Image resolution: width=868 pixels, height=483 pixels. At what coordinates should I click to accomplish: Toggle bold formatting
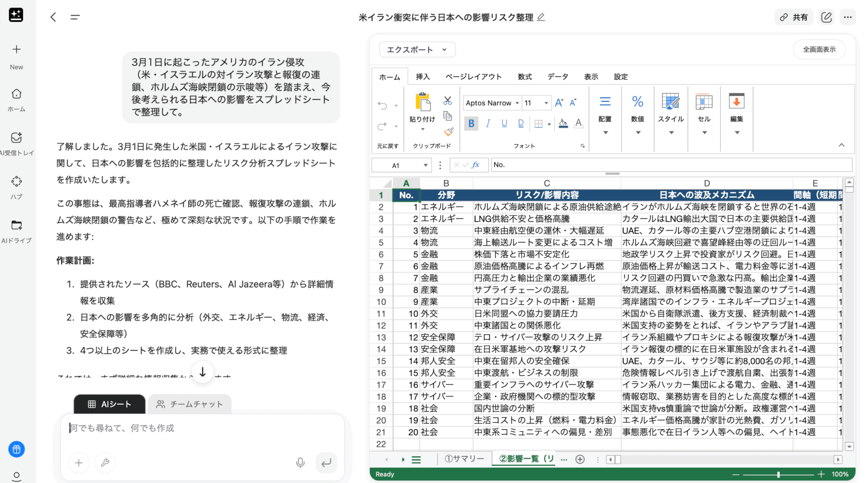[471, 123]
